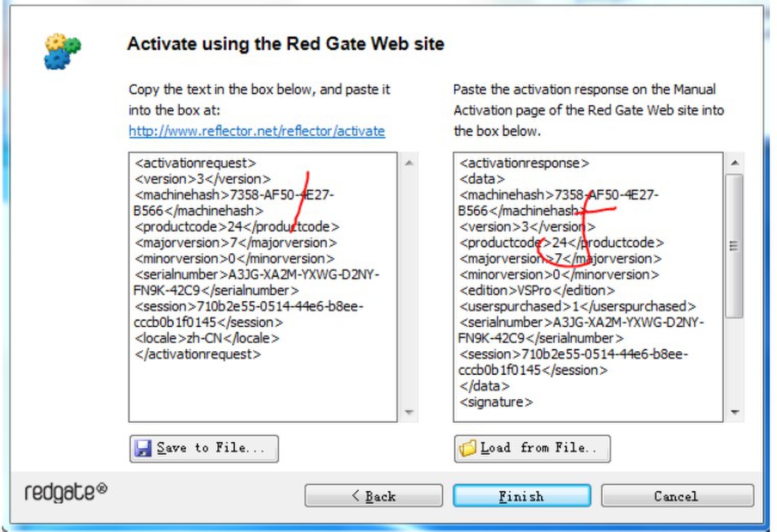The height and width of the screenshot is (532, 777).
Task: Cancel the activation dialog
Action: coord(677,496)
